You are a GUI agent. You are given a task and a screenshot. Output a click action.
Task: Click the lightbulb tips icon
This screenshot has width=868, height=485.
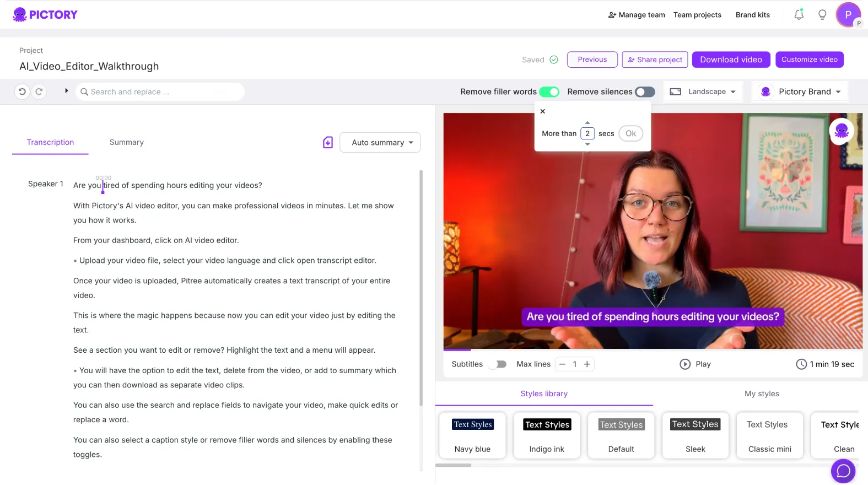(x=822, y=15)
